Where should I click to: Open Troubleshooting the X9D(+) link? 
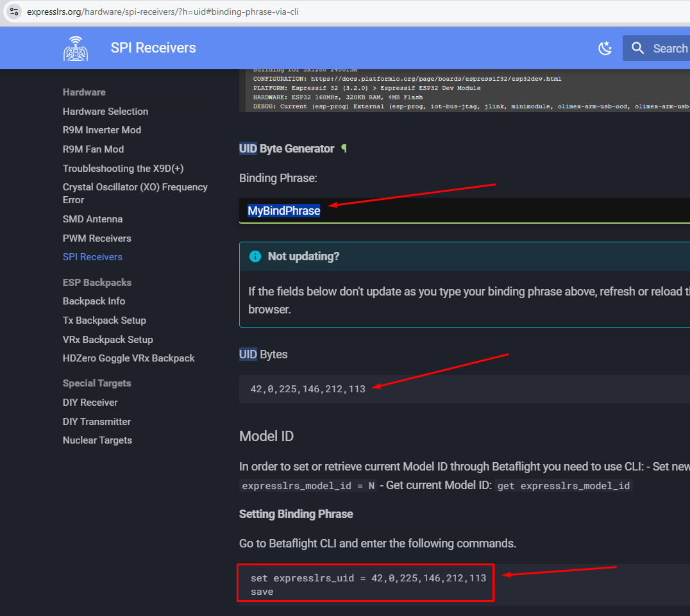click(122, 168)
